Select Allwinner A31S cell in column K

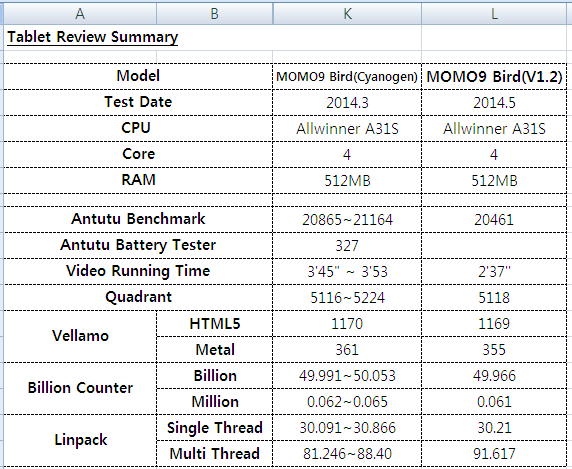[x=347, y=129]
